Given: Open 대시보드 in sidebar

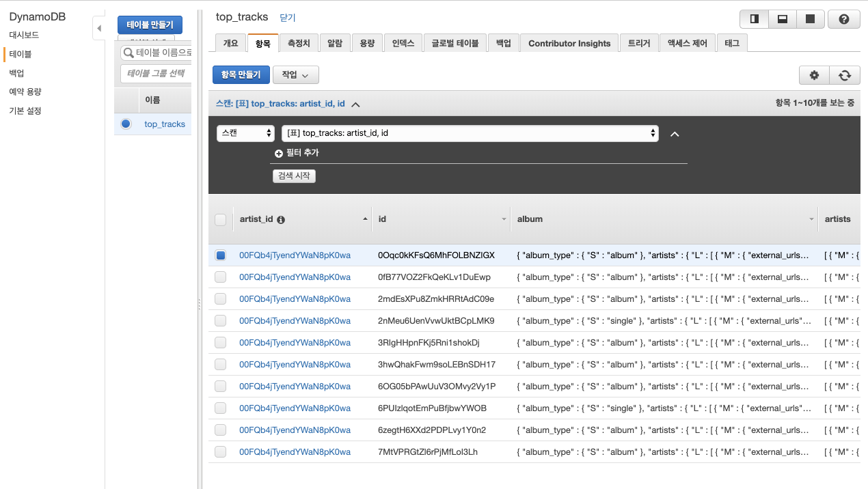Looking at the screenshot, I should pos(24,35).
